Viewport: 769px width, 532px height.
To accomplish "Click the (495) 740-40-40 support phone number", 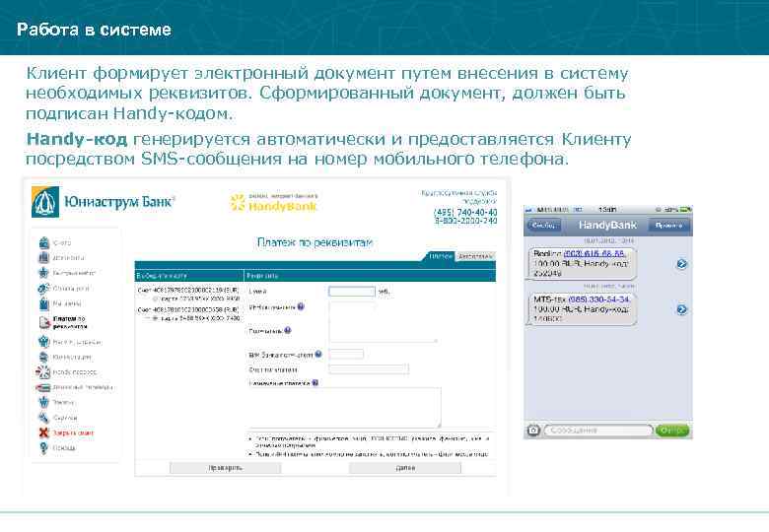I will 465,212.
